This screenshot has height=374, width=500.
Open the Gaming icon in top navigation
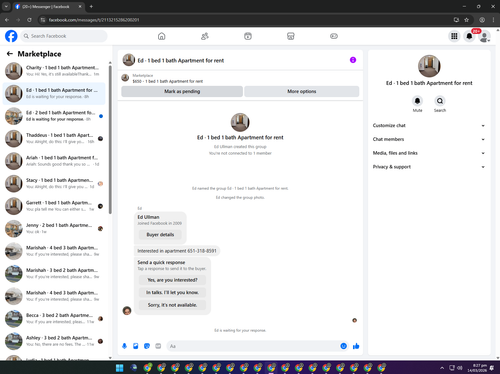[334, 36]
